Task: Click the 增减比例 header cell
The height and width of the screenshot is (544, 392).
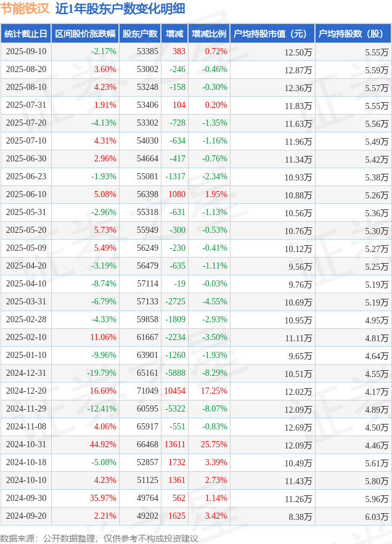Action: pos(209,34)
